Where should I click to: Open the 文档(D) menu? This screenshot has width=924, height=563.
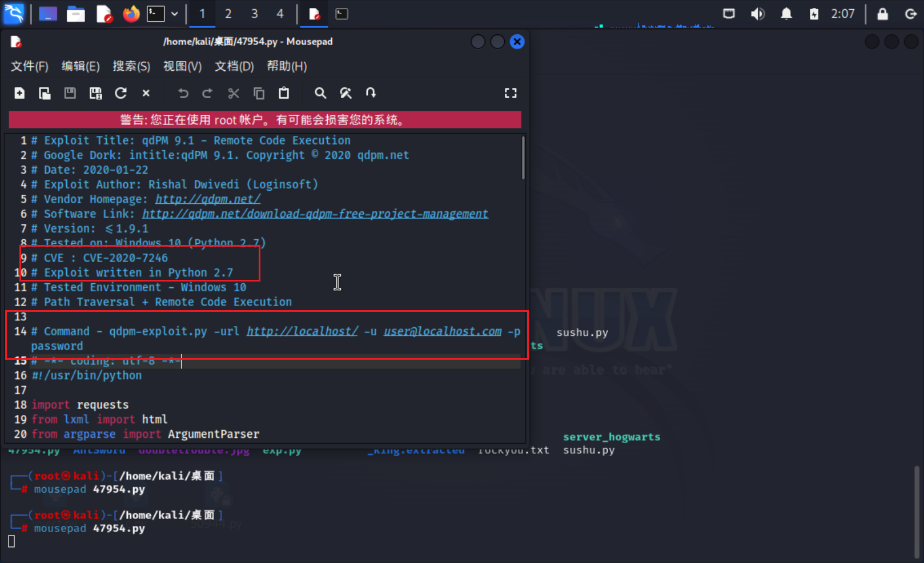(x=234, y=66)
